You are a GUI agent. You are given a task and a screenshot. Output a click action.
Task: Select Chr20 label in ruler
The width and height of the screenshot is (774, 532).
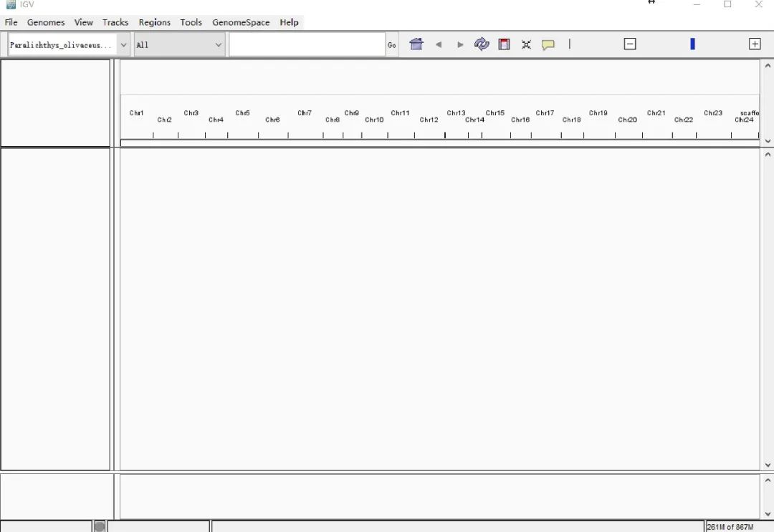tap(627, 120)
